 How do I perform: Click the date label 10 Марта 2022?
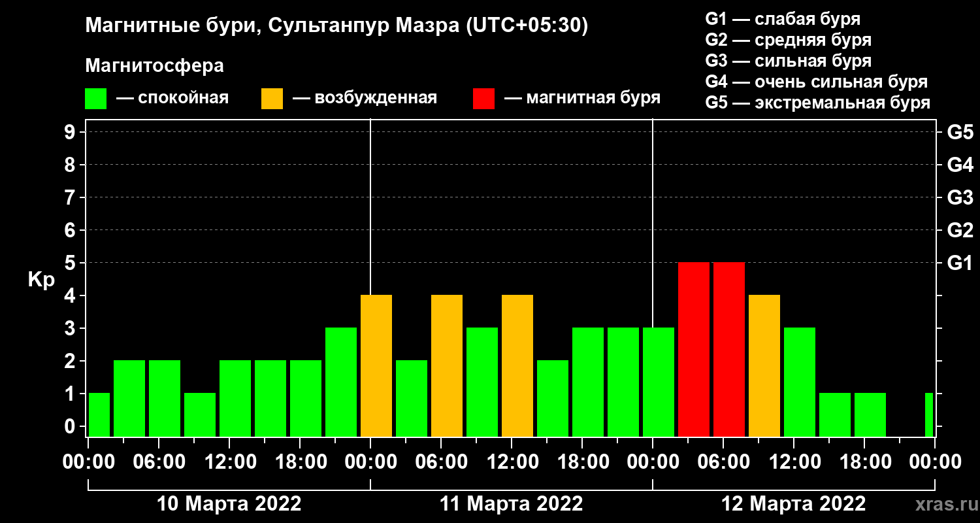click(229, 504)
